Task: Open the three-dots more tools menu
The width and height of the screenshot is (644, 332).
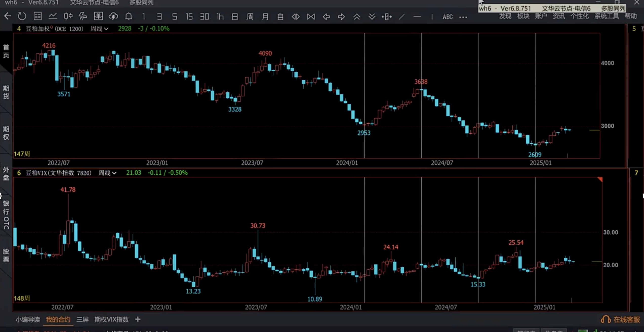Action: pos(463,17)
